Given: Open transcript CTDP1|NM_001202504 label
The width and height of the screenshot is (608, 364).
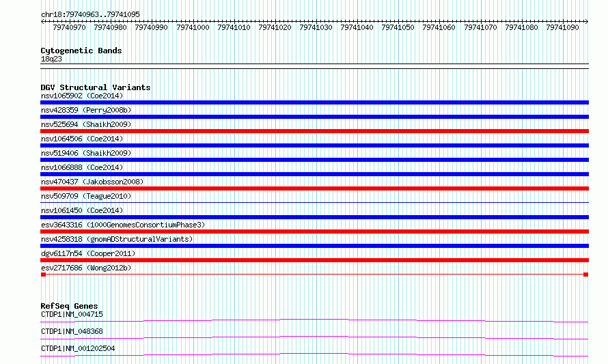Looking at the screenshot, I should [x=78, y=348].
